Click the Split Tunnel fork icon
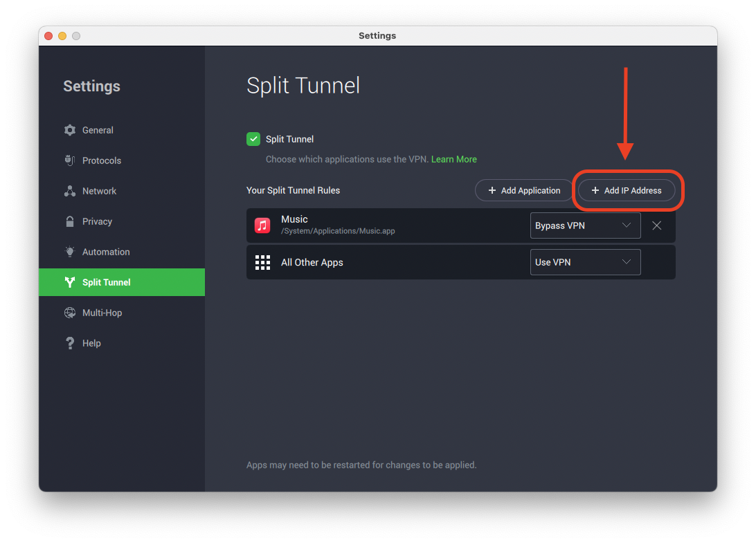The height and width of the screenshot is (543, 756). (70, 282)
